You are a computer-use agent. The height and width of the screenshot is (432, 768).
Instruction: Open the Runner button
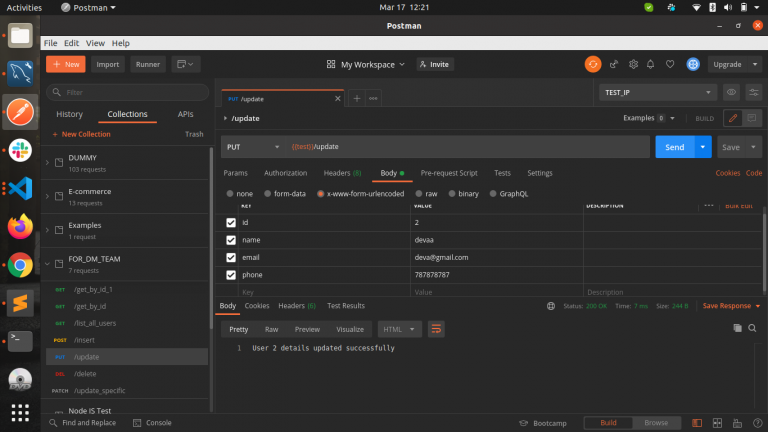pyautogui.click(x=148, y=64)
